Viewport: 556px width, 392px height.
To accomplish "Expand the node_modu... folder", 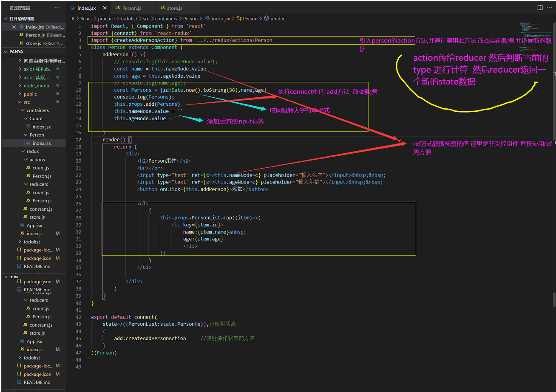I will tap(38, 85).
